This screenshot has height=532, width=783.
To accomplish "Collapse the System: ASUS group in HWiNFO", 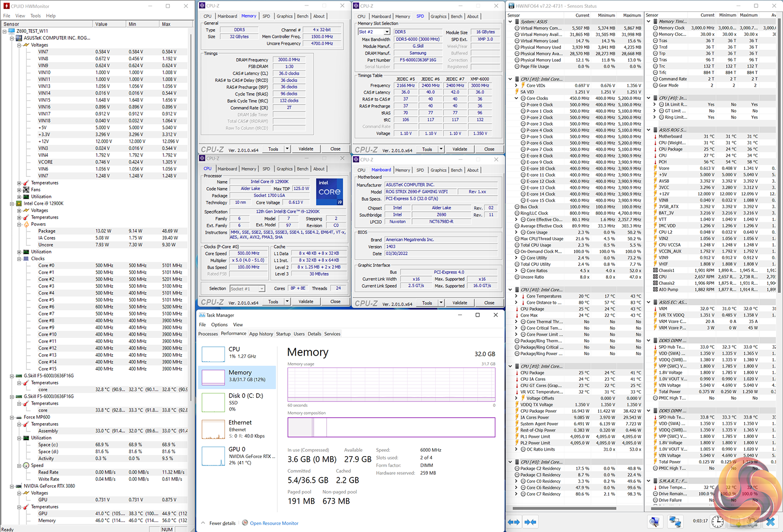I will 510,22.
